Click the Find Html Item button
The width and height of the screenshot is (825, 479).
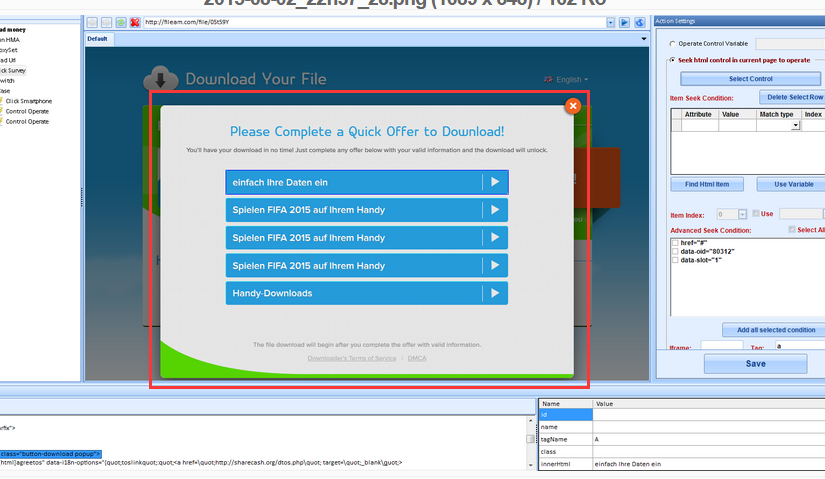tap(706, 184)
